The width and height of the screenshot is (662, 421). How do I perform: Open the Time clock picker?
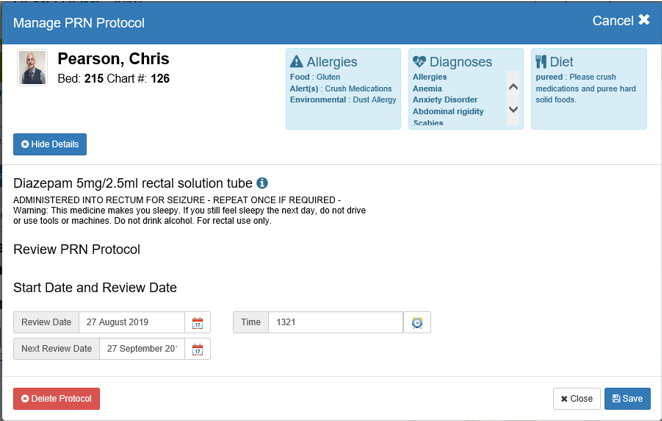(417, 323)
